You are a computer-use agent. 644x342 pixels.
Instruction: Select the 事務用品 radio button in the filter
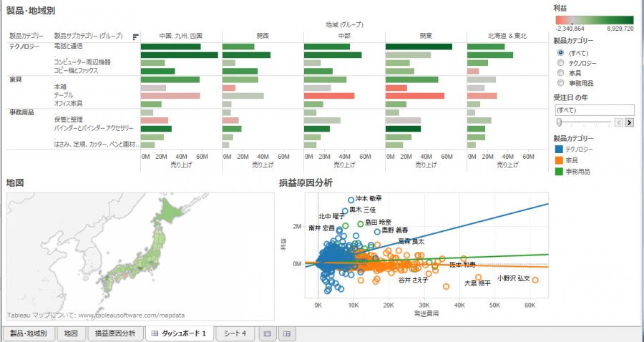[560, 83]
